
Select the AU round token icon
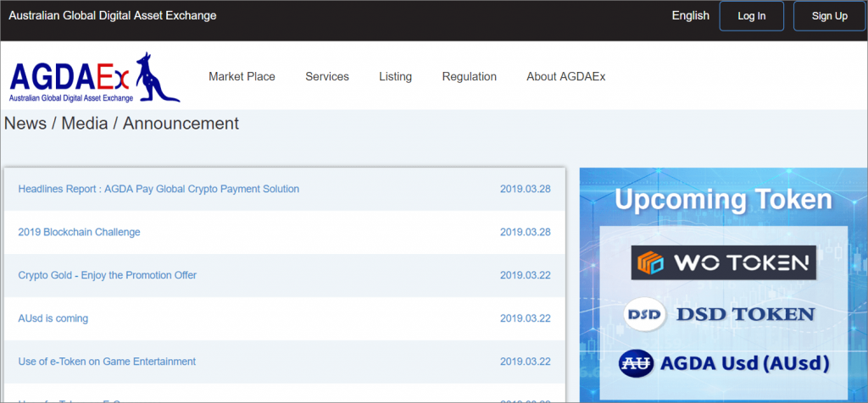click(637, 364)
